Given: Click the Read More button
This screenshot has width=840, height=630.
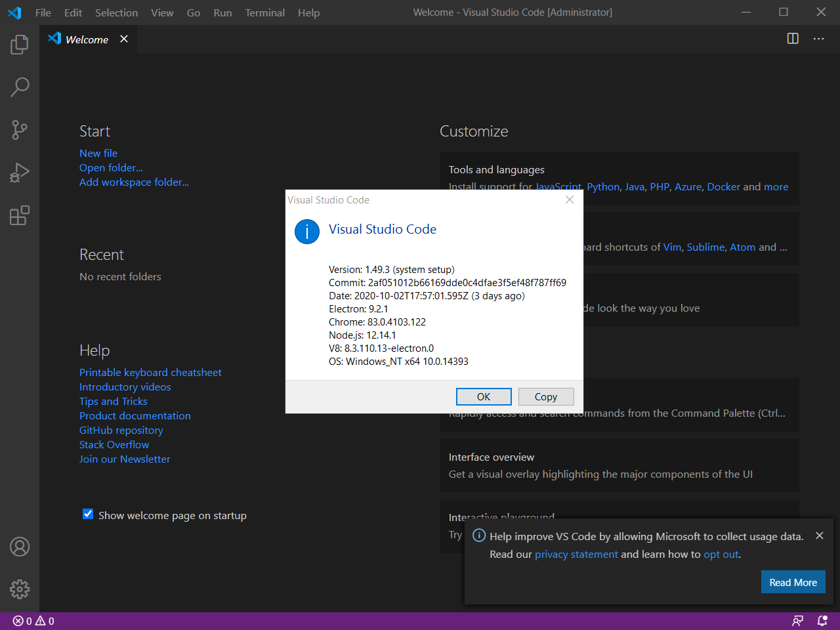Looking at the screenshot, I should [793, 582].
